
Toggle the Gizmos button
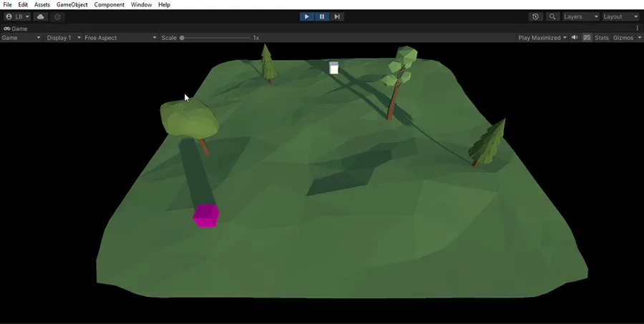point(623,37)
